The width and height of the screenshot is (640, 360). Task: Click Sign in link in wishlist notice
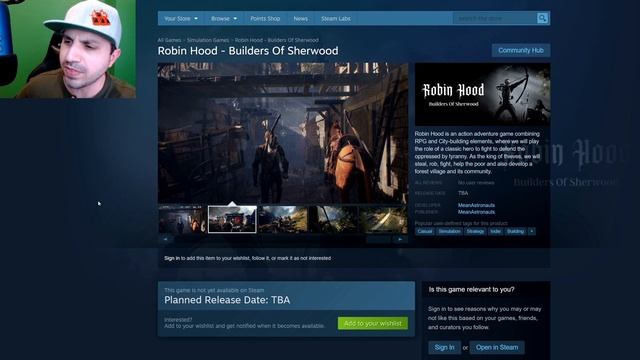(172, 258)
